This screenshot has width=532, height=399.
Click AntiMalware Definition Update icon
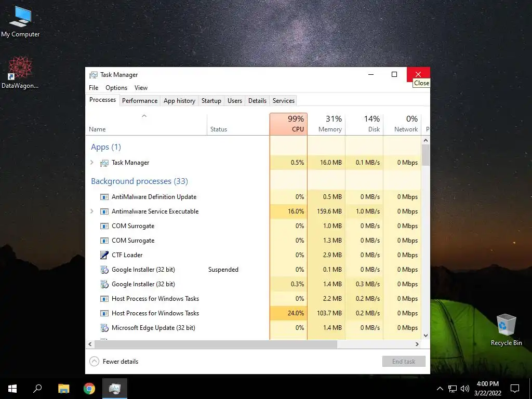pos(104,197)
